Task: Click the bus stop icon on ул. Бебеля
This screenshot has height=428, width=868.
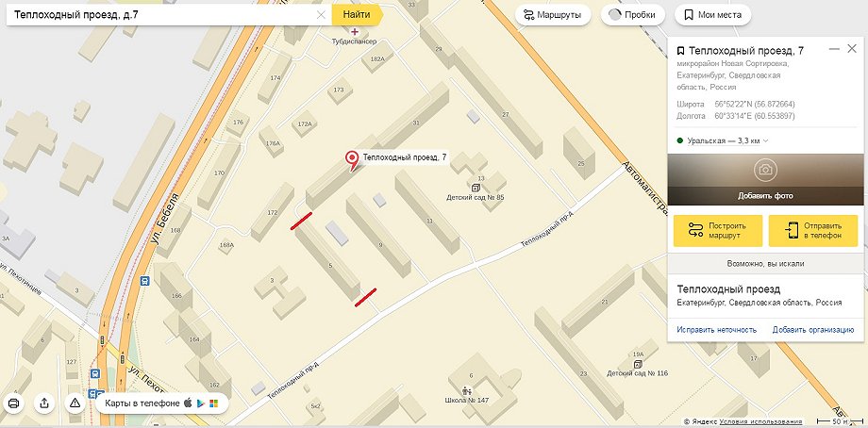Action: click(x=144, y=281)
